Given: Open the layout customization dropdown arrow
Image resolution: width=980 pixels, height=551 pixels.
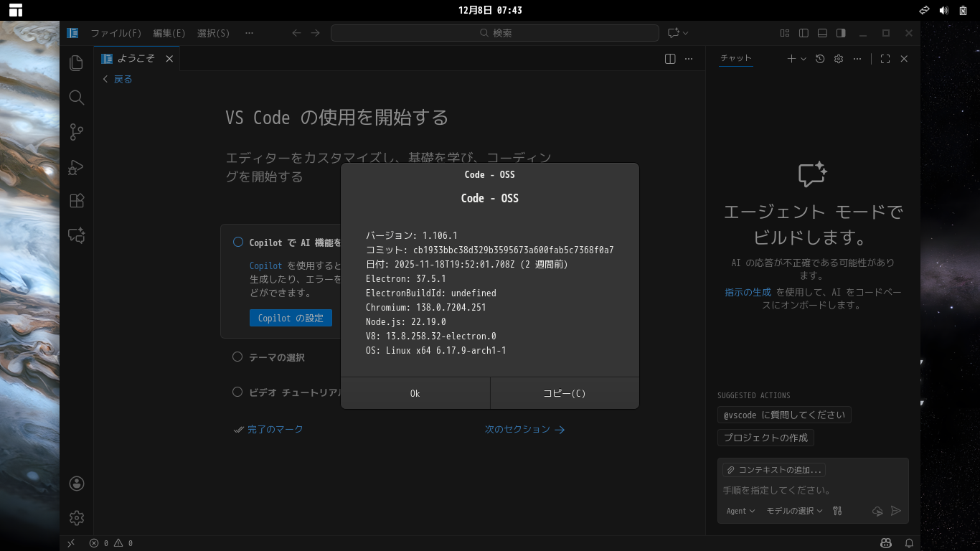Looking at the screenshot, I should pyautogui.click(x=684, y=32).
